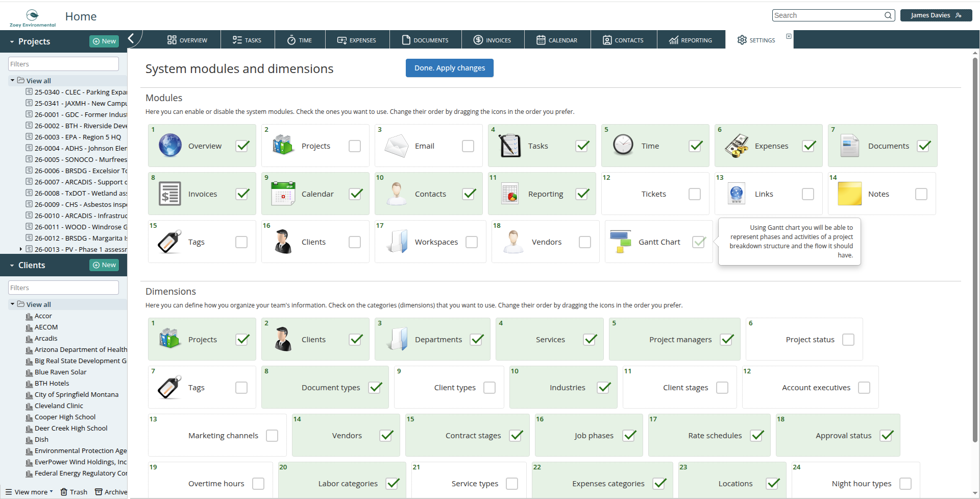This screenshot has width=980, height=499.
Task: Click the Calendar module icon
Action: click(283, 194)
